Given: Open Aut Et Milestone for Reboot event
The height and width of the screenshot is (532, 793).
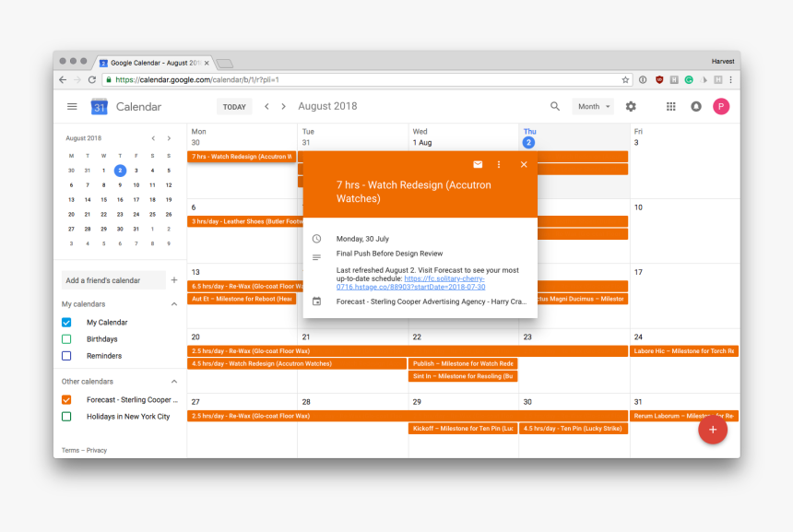Looking at the screenshot, I should click(x=242, y=299).
